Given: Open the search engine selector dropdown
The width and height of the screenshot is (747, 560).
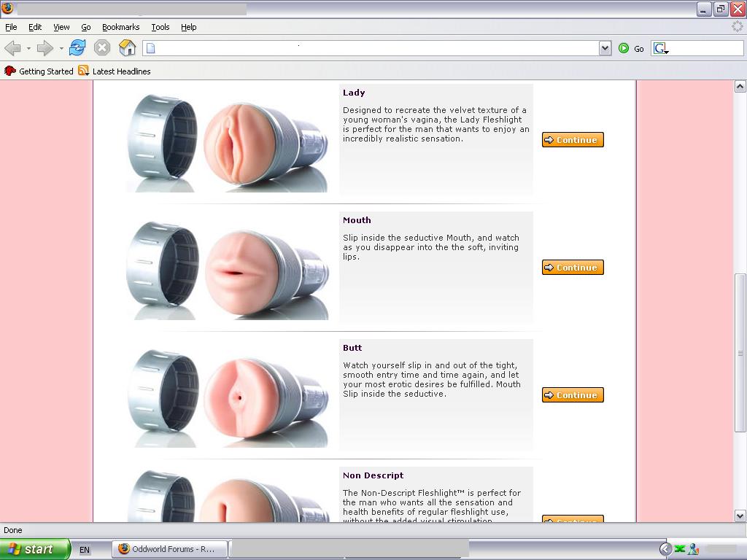Looking at the screenshot, I should (662, 49).
